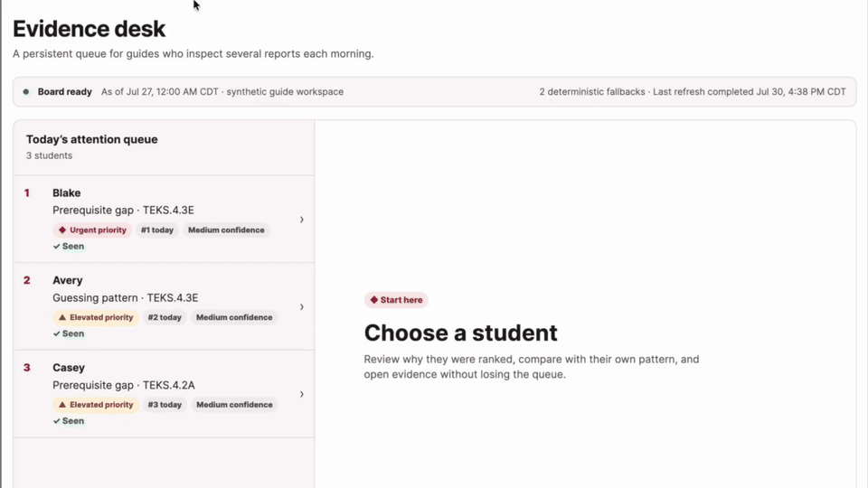868x488 pixels.
Task: Expand Blake's row with the chevron arrow
Action: click(302, 220)
